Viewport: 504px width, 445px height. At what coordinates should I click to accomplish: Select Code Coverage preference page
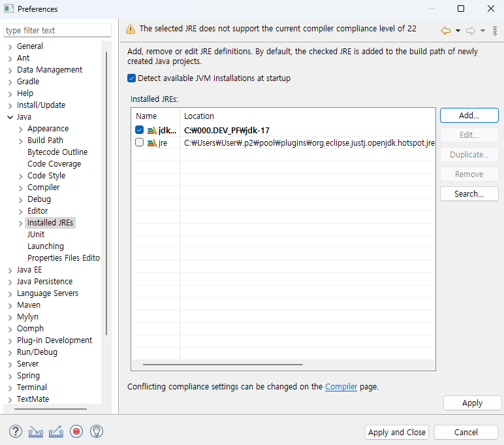(54, 164)
